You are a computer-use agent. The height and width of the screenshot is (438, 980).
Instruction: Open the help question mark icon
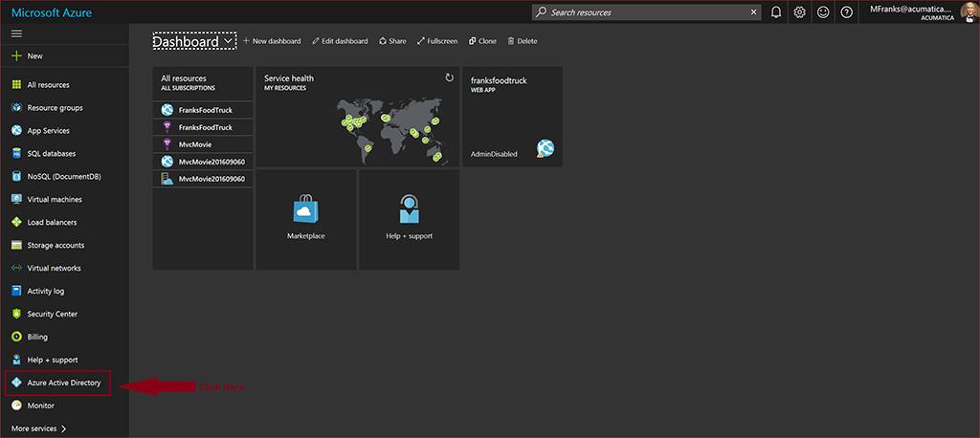[x=846, y=11]
